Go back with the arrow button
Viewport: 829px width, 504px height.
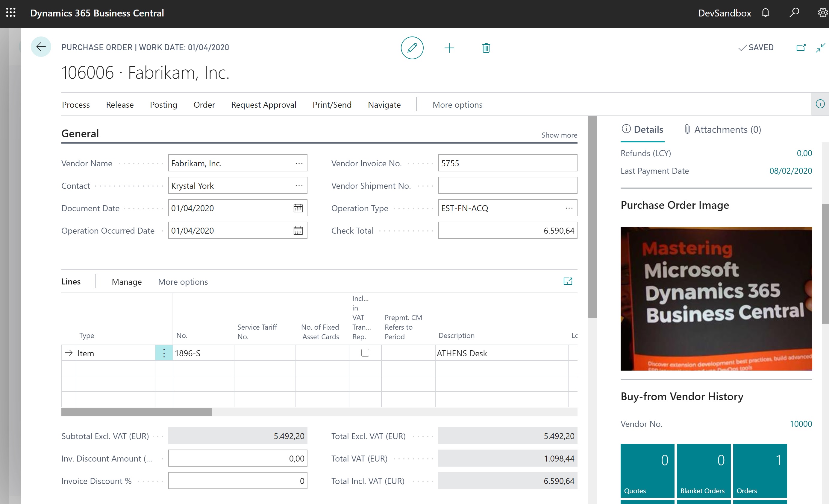click(41, 47)
